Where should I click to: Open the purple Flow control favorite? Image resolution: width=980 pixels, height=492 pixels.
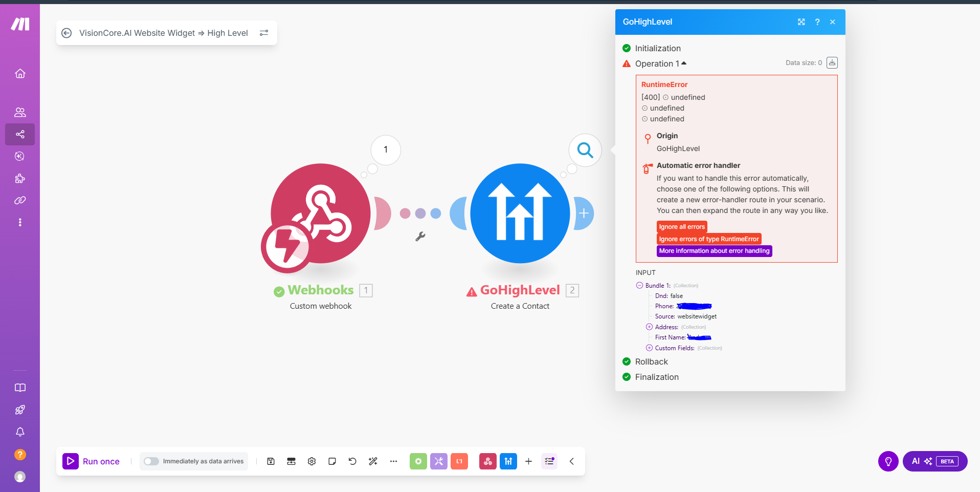439,461
